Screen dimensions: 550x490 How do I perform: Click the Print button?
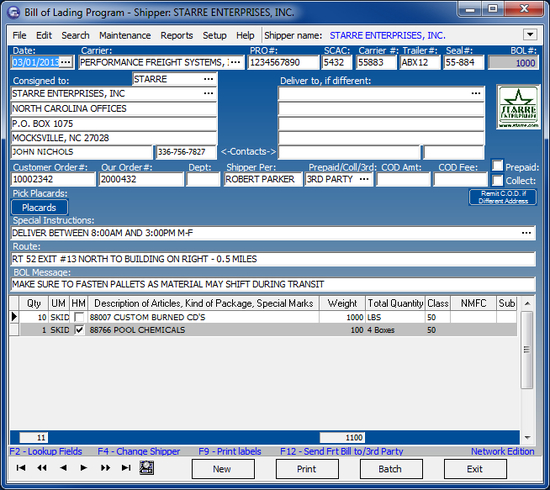tap(307, 469)
